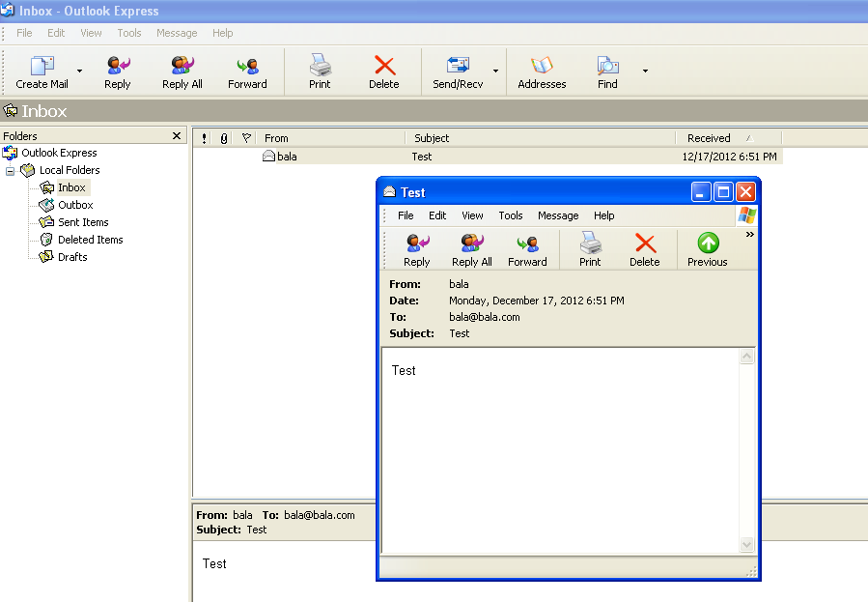Click Previous in the message window
The image size is (868, 602).
[x=707, y=248]
